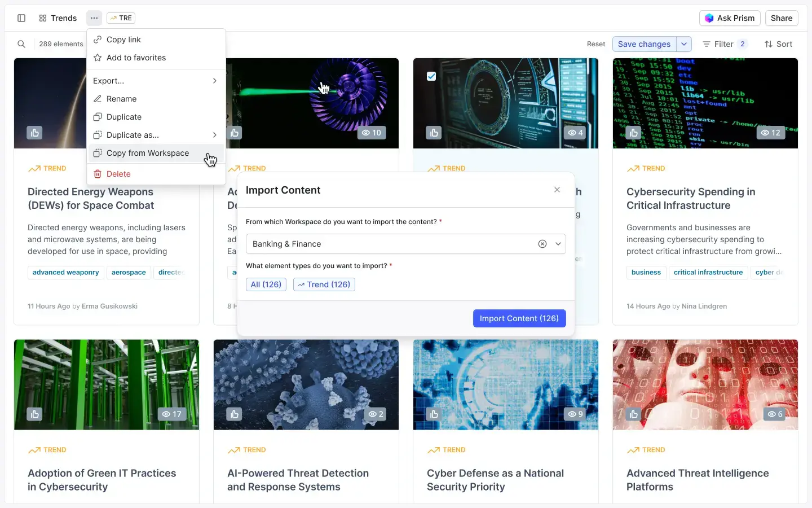This screenshot has width=812, height=508.
Task: Open Cybersecurity Spending in Critical Infrastructure title
Action: tap(691, 199)
